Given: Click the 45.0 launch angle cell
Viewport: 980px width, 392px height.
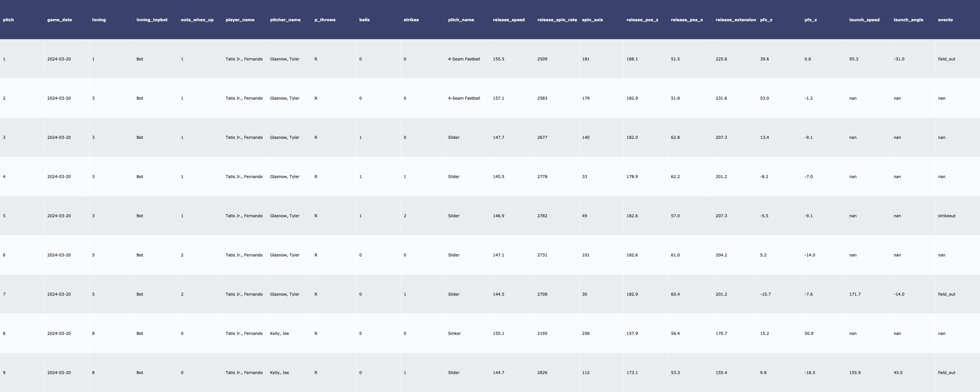Looking at the screenshot, I should click(x=898, y=373).
